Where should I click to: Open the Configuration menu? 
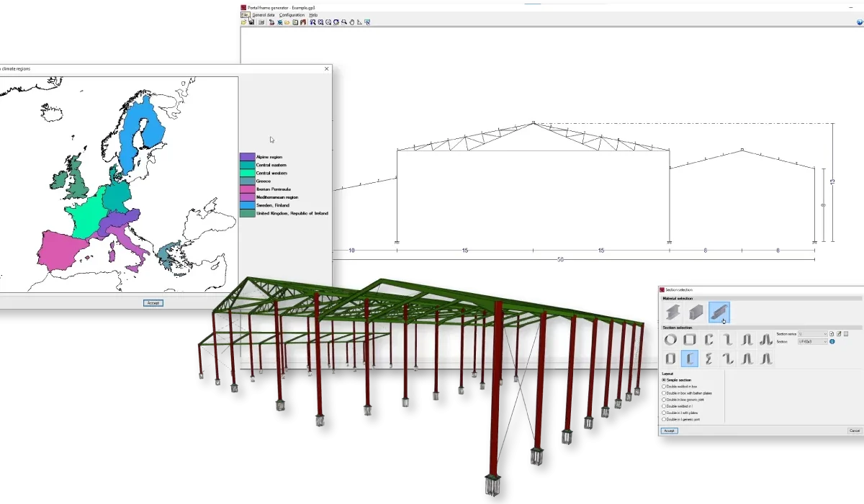pyautogui.click(x=292, y=14)
